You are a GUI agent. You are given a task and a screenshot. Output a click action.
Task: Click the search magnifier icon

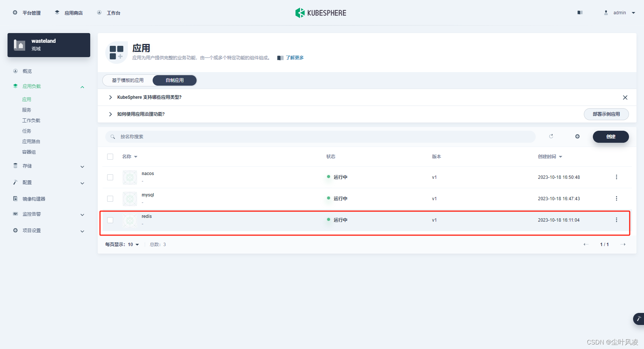pos(113,137)
